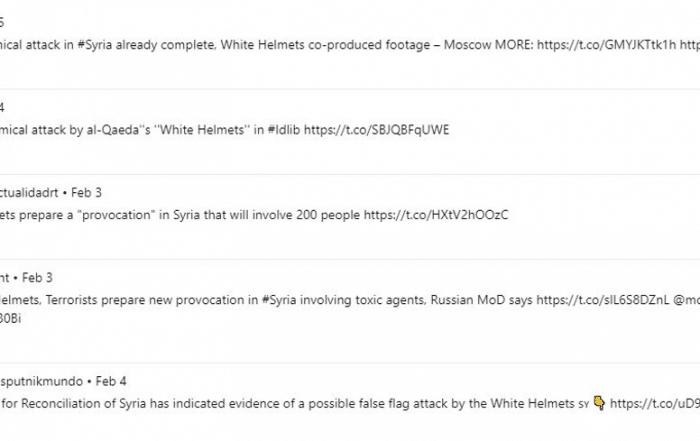Open the link fragment ending in 30Bi

pyautogui.click(x=10, y=319)
